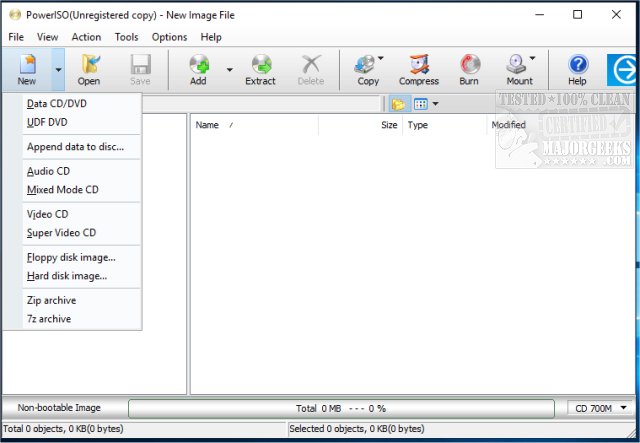Click the image capacity progress bar
This screenshot has width=640, height=443.
click(x=340, y=408)
